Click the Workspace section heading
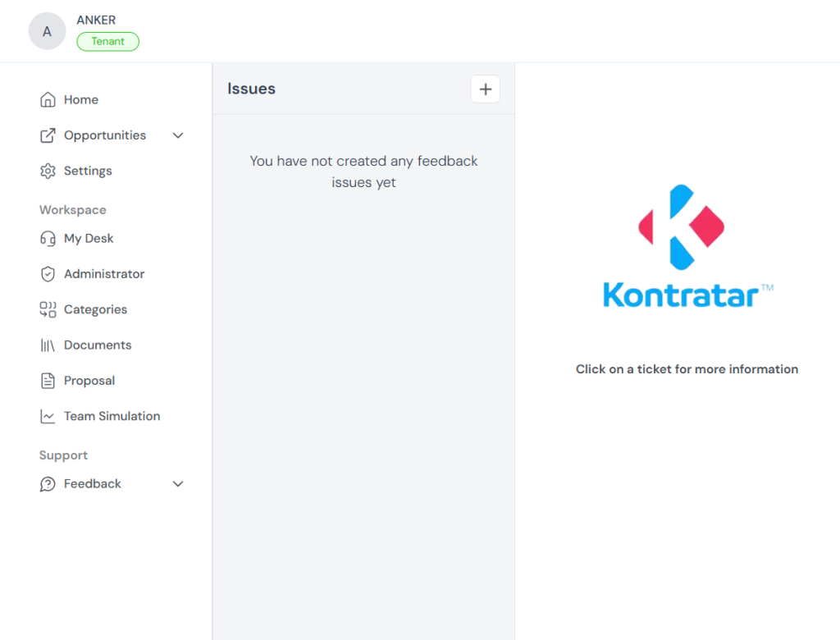The width and height of the screenshot is (840, 640). pos(72,210)
